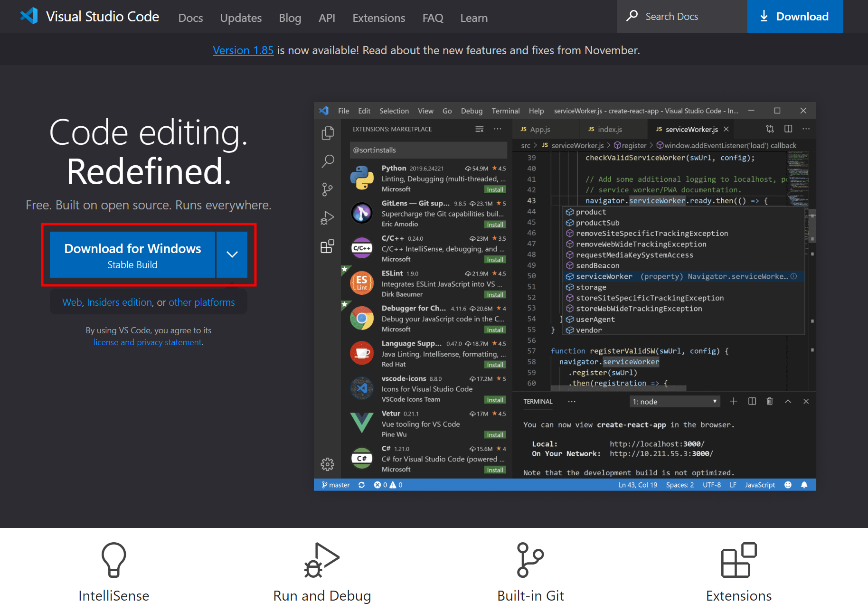The image size is (868, 612).
Task: Open the API nav item
Action: click(327, 18)
